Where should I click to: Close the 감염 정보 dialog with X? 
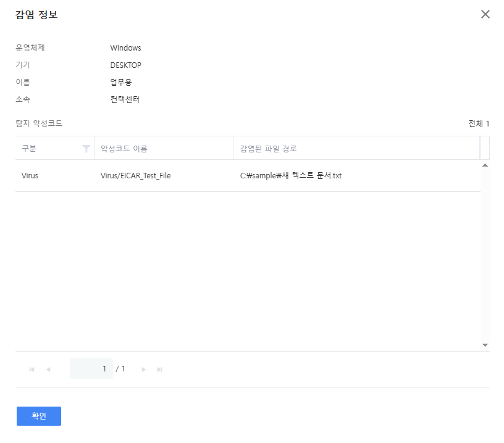point(485,14)
